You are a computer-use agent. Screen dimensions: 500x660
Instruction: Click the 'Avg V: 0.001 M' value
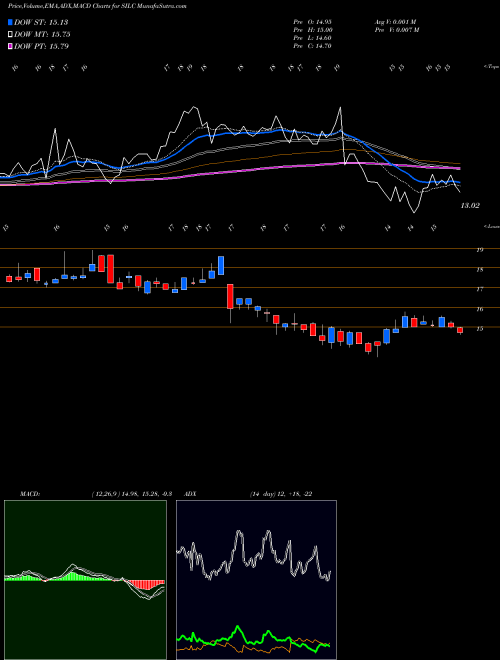(395, 22)
